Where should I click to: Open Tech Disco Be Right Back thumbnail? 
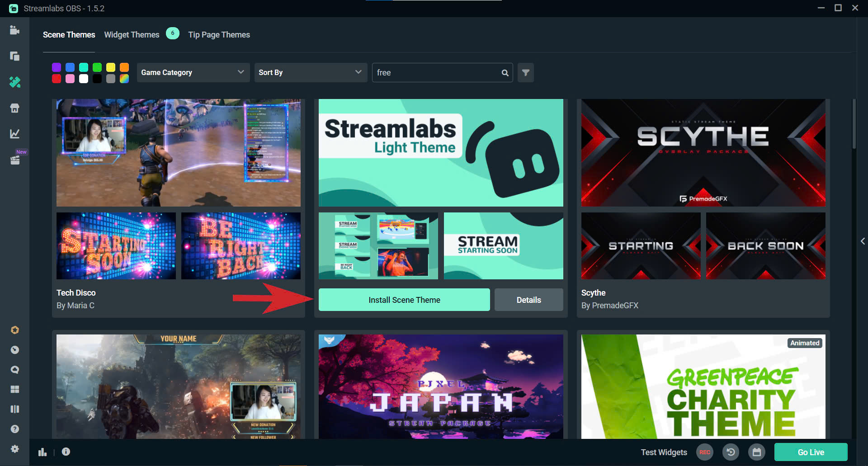point(241,246)
